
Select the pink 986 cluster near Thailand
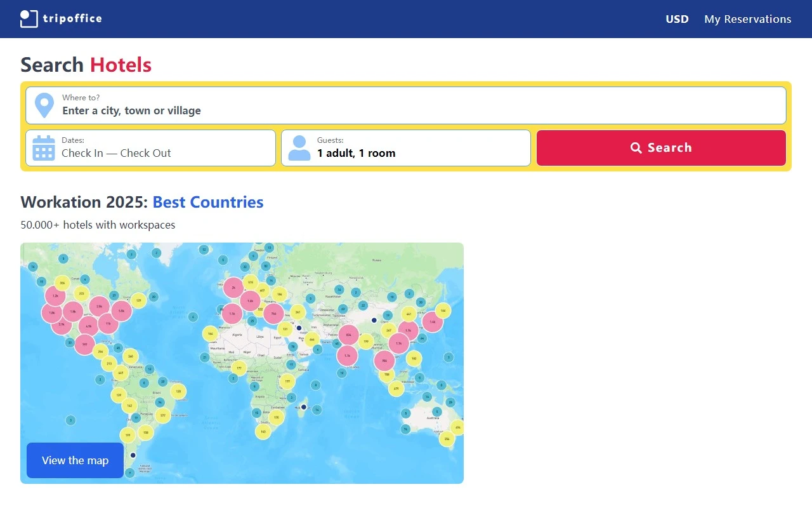point(384,361)
